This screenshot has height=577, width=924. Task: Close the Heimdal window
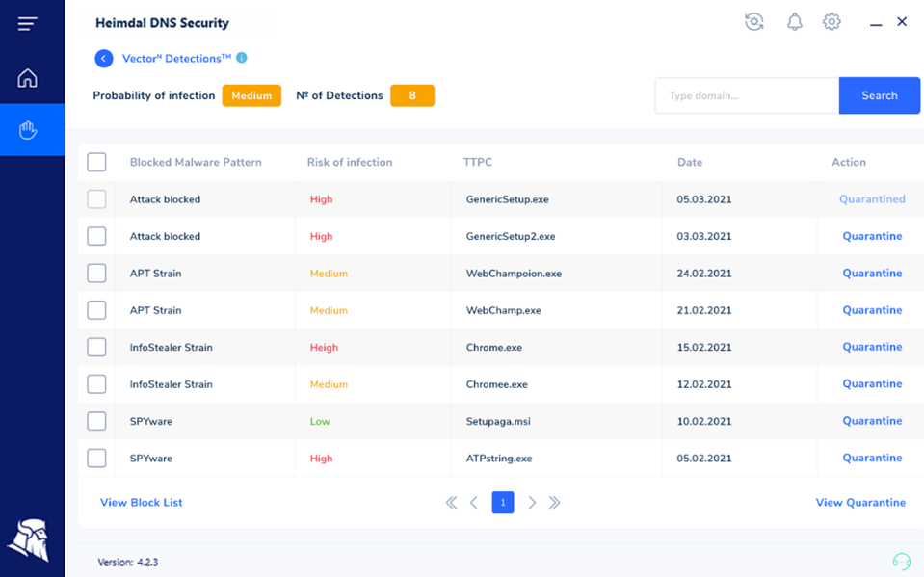pyautogui.click(x=902, y=22)
